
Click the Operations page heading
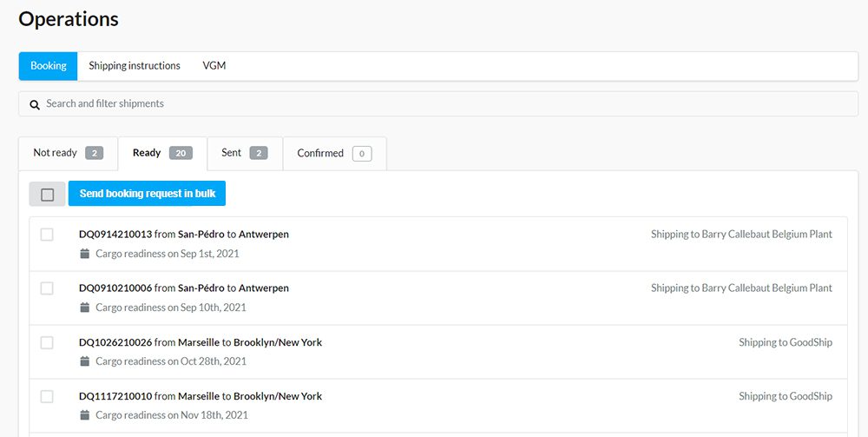coord(69,19)
